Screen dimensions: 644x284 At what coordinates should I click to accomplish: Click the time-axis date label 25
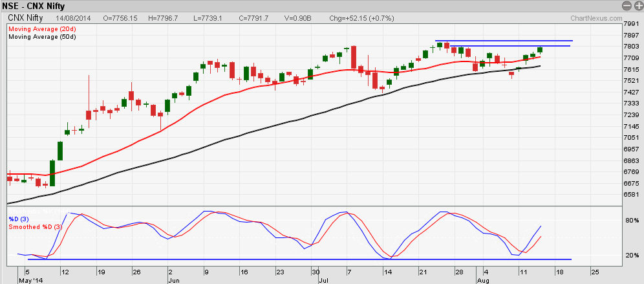pos(594,272)
